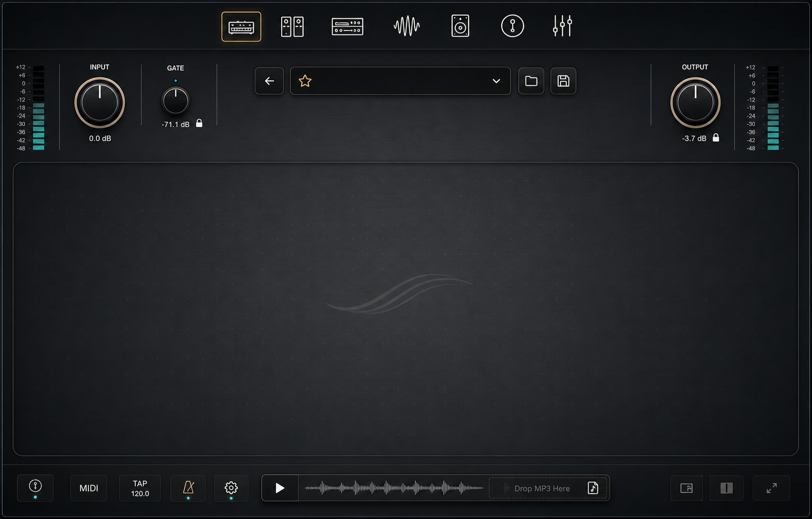
Task: Go back with the left arrow button
Action: click(269, 81)
